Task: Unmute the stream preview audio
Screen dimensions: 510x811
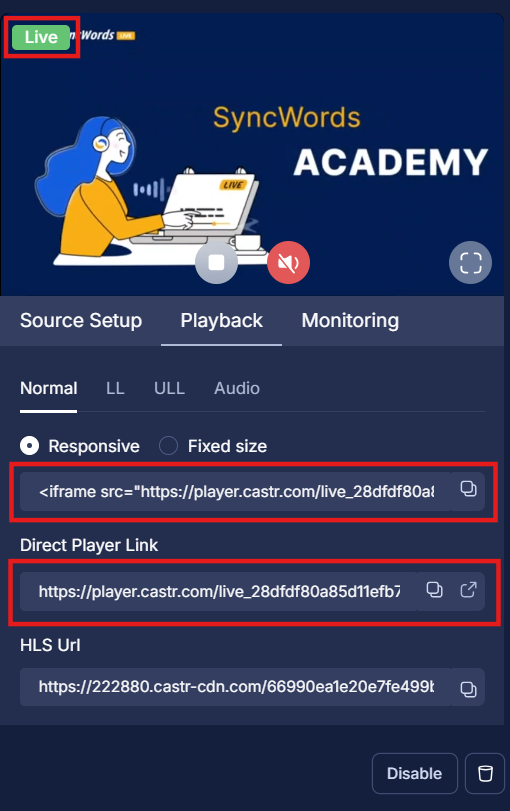Action: 289,263
